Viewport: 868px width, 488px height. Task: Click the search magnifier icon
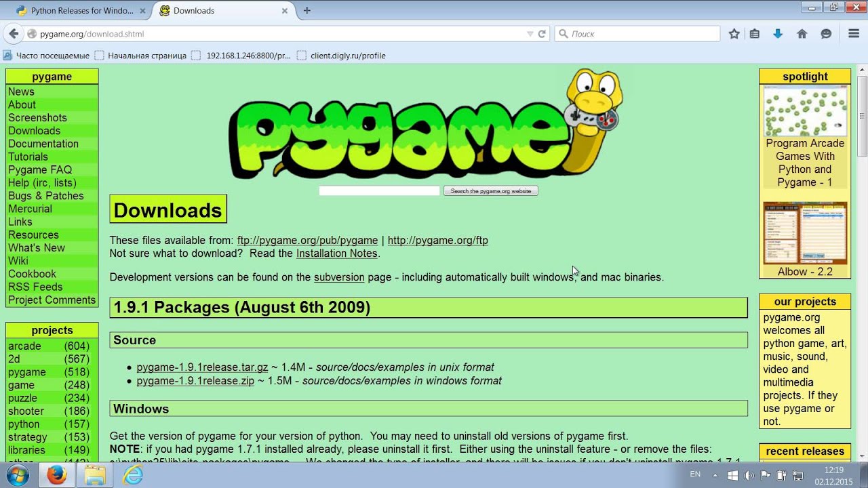[x=564, y=34]
